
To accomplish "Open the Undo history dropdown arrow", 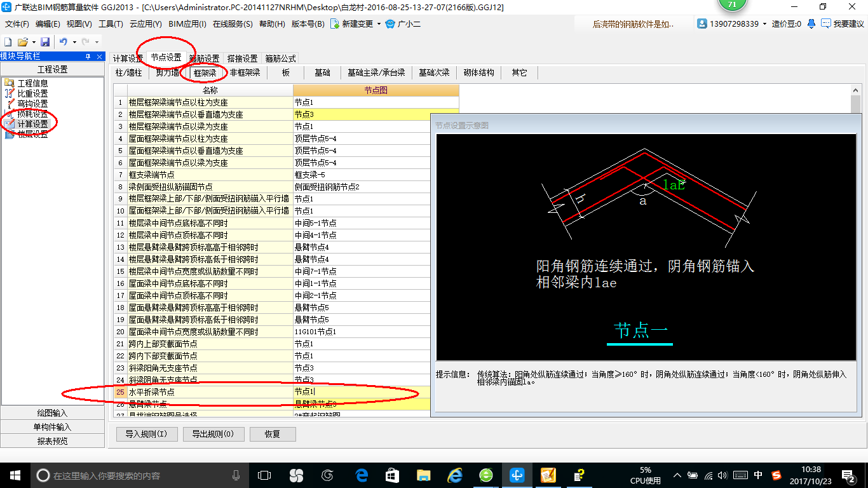I will click(74, 42).
